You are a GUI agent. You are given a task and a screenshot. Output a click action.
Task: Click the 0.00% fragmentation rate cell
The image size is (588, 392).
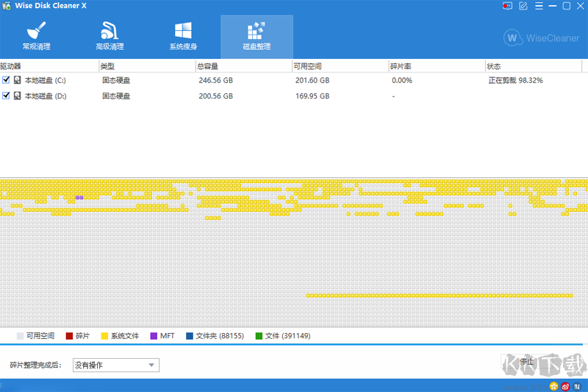click(402, 80)
